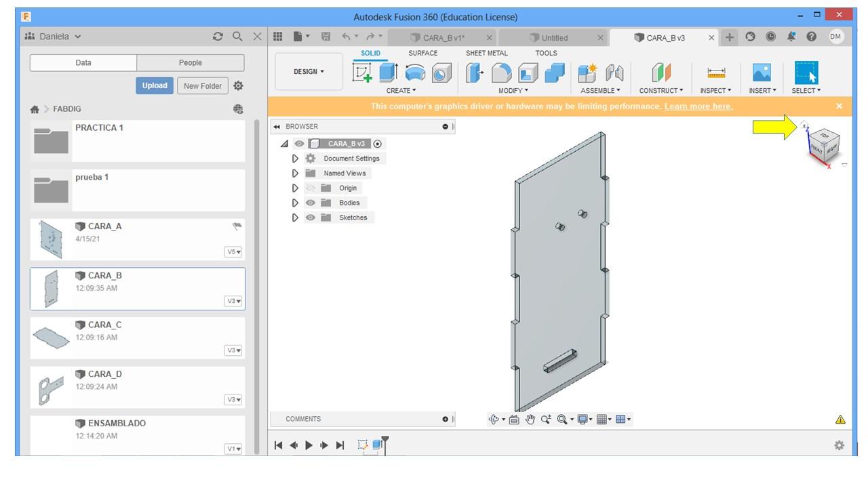
Task: Click the Joint tool icon
Action: click(x=613, y=72)
